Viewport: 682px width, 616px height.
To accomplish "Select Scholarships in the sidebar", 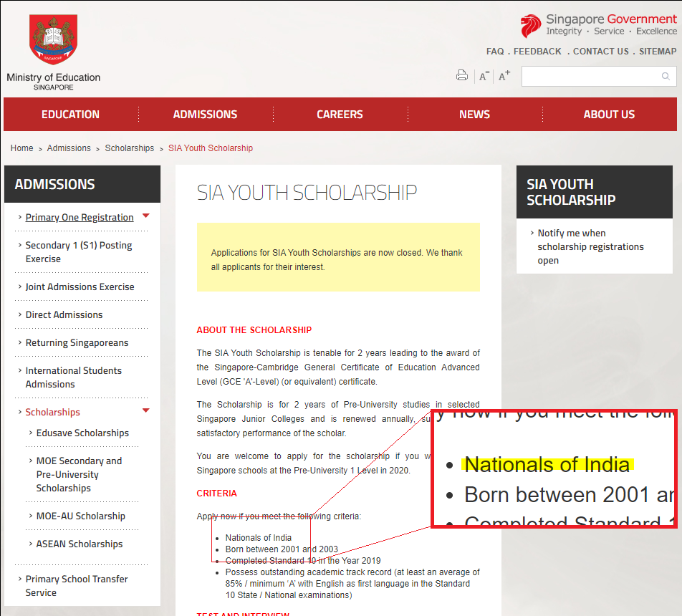I will 52,412.
